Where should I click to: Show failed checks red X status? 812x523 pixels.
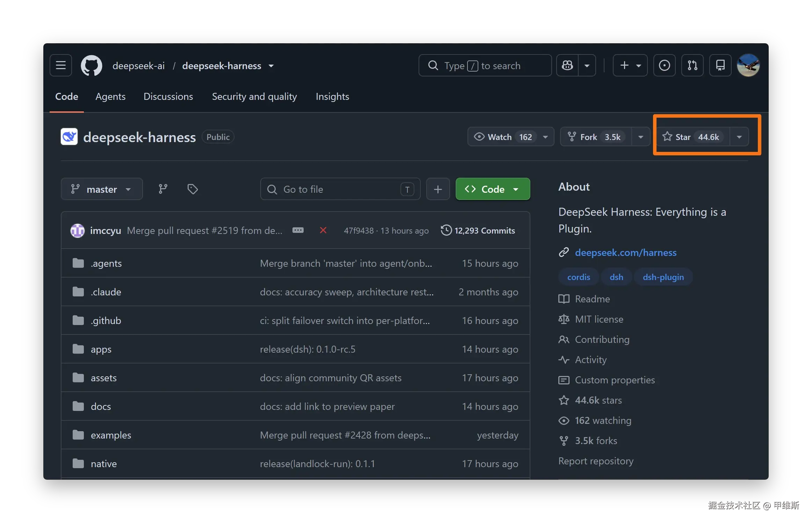pos(323,230)
